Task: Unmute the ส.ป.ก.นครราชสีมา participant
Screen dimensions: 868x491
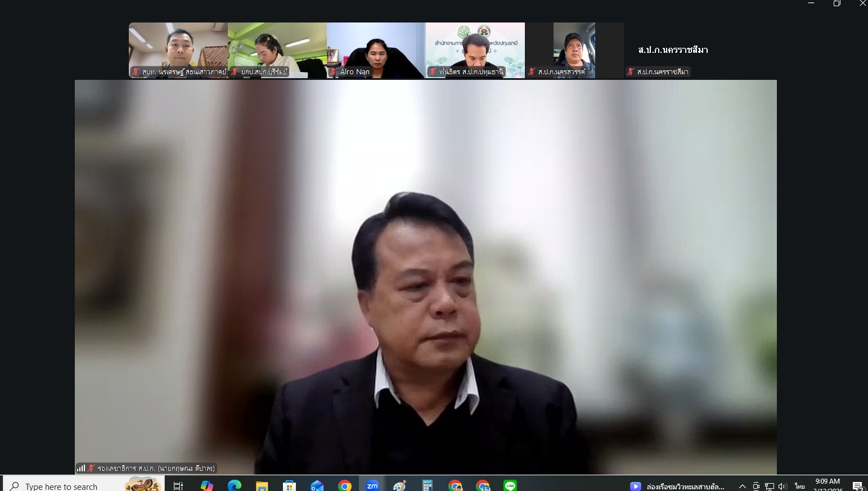Action: click(631, 71)
